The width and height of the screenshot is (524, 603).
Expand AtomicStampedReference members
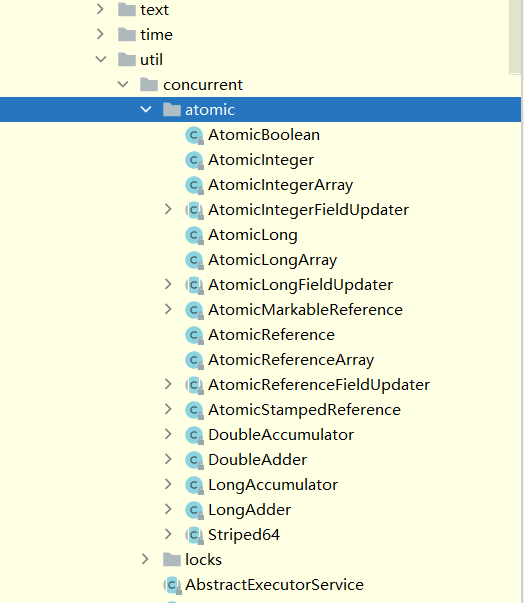(x=168, y=409)
